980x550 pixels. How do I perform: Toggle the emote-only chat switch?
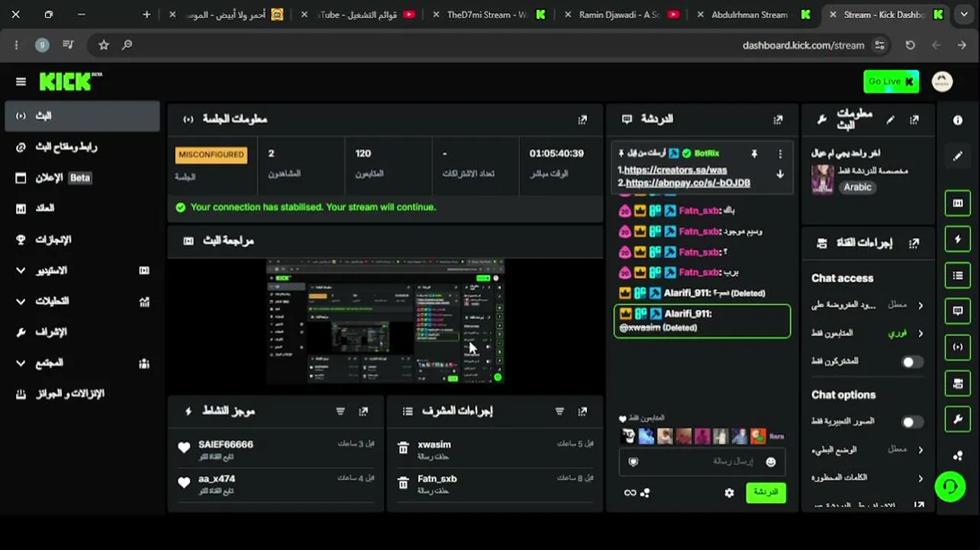tap(912, 422)
